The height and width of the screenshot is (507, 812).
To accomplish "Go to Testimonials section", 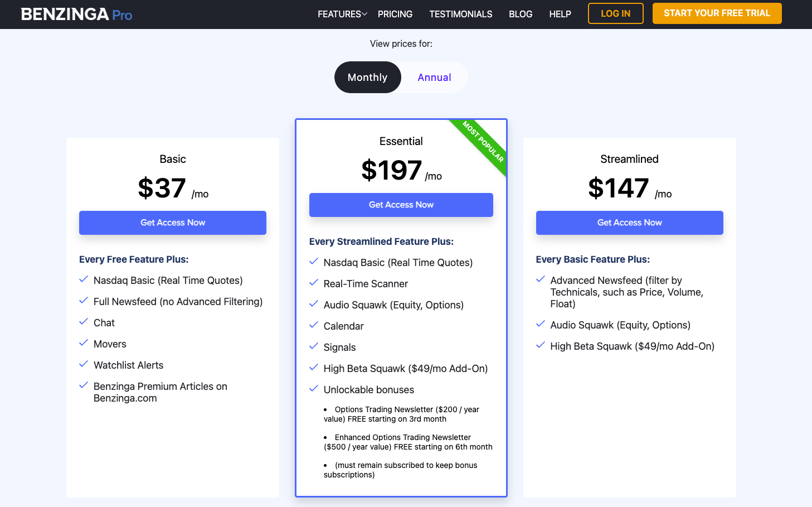I will pos(461,14).
